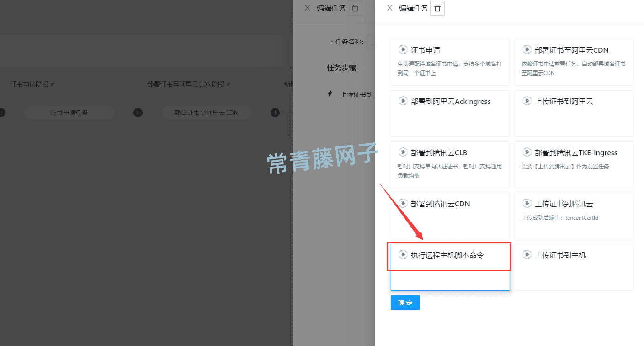
Task: Open the 证书申请任务 pipeline task
Action: [x=69, y=113]
